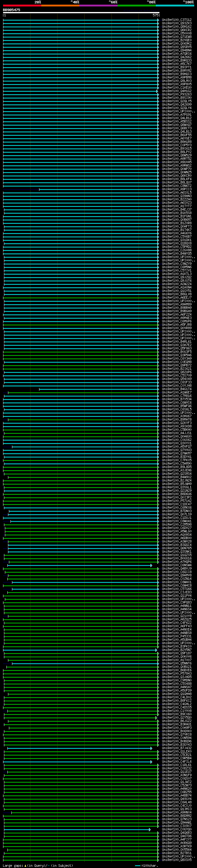Select the UniRef100_Q3A7E2 label
197x868 pixels.
(x=177, y=345)
